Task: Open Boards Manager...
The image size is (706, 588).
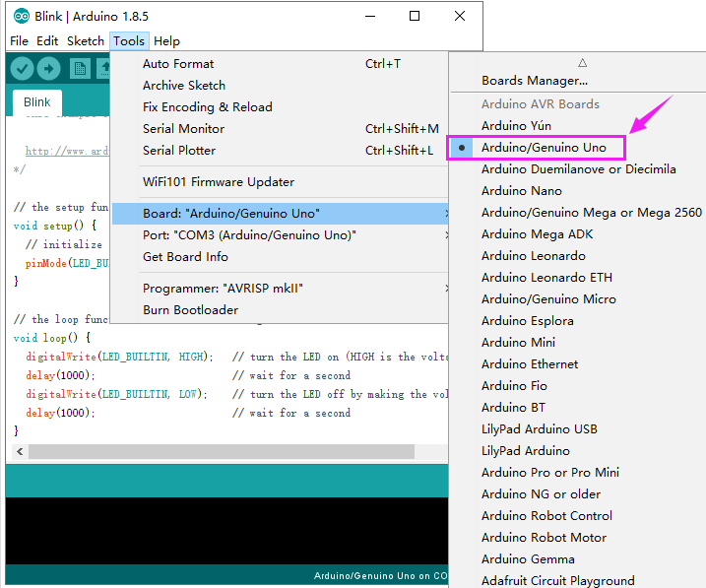Action: (x=535, y=81)
